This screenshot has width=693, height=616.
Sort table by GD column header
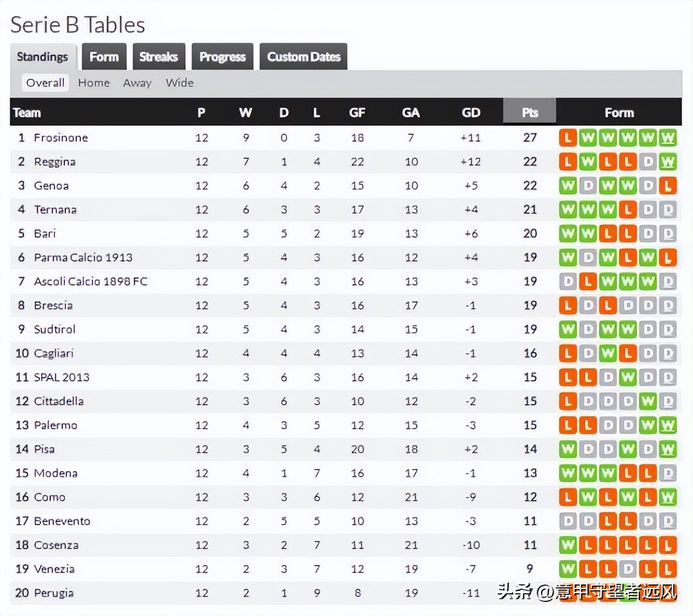point(471,112)
